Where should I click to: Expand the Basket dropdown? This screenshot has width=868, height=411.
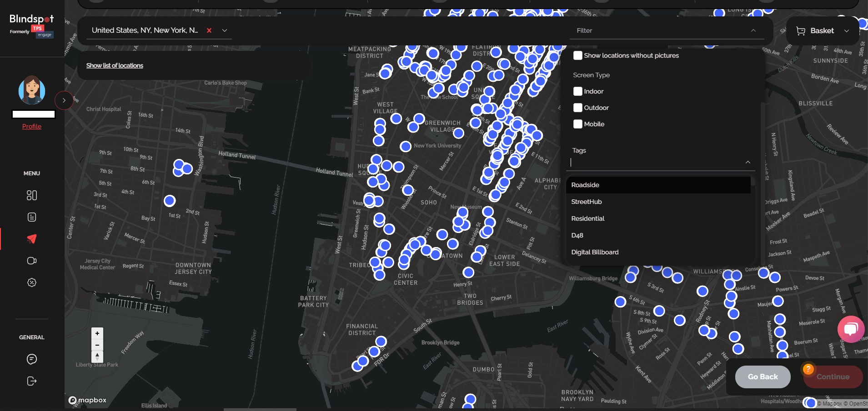846,31
